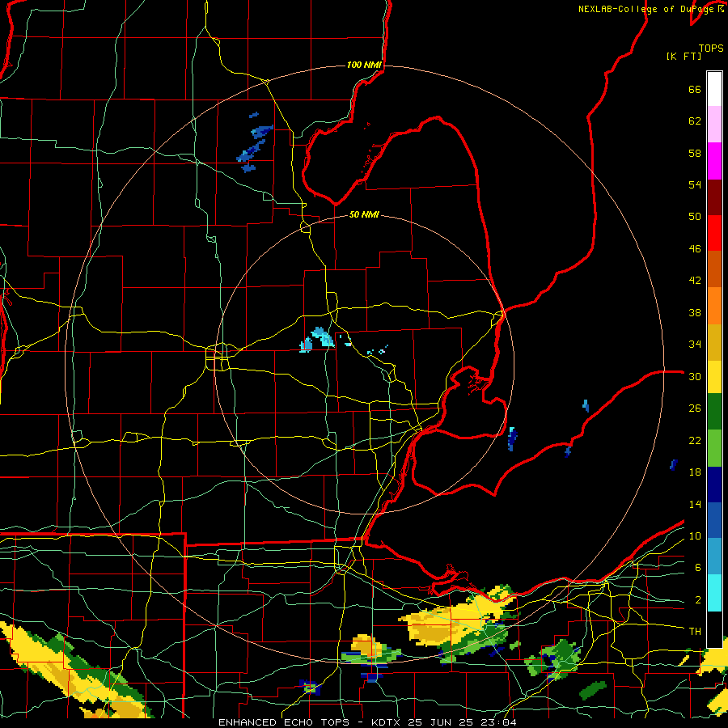Click the navy blue swatch in TOPS legend

(714, 485)
